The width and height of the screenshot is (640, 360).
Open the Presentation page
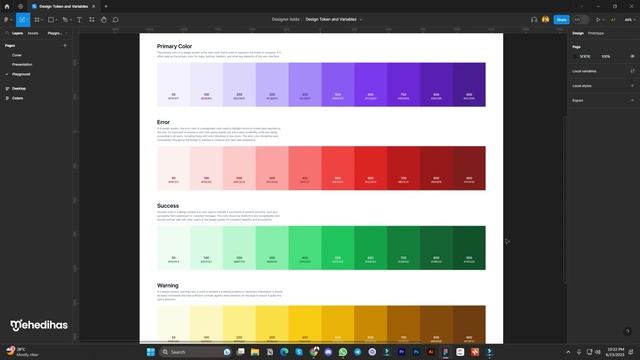(x=22, y=64)
